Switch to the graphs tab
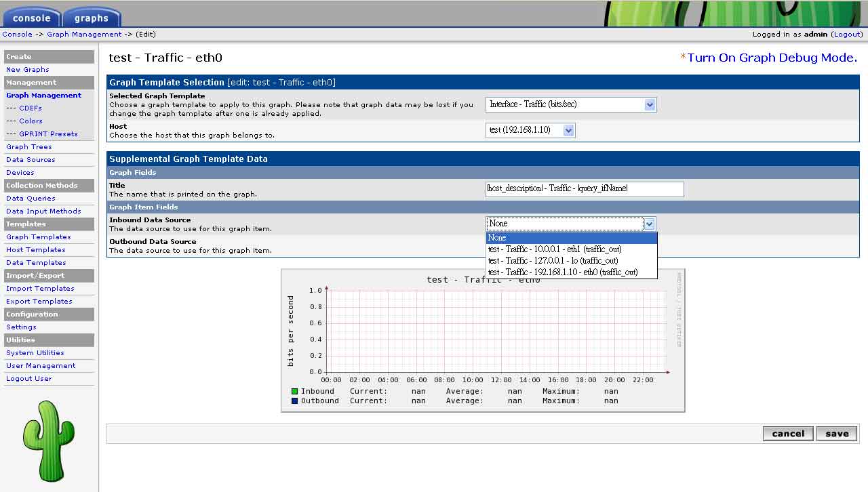 (92, 18)
